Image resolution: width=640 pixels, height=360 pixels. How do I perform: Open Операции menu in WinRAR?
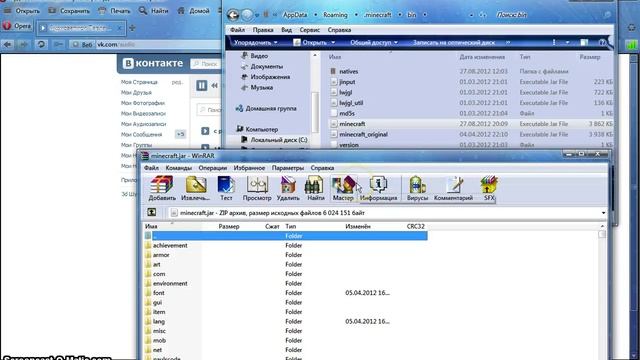[x=212, y=168]
